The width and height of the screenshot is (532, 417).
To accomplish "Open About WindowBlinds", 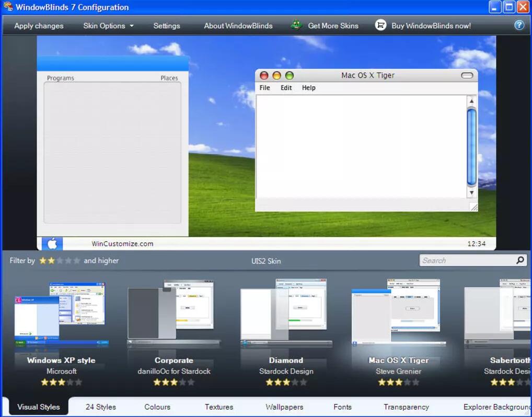I will (238, 26).
